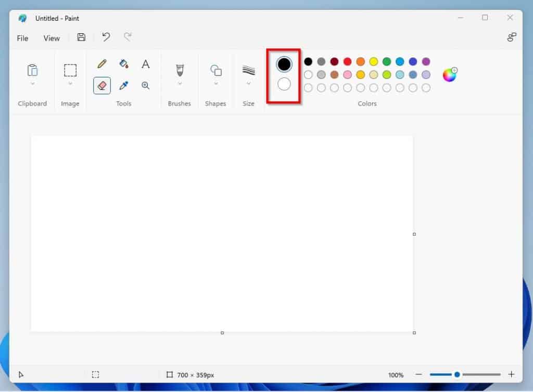Open the Edit colors wheel

click(x=450, y=75)
